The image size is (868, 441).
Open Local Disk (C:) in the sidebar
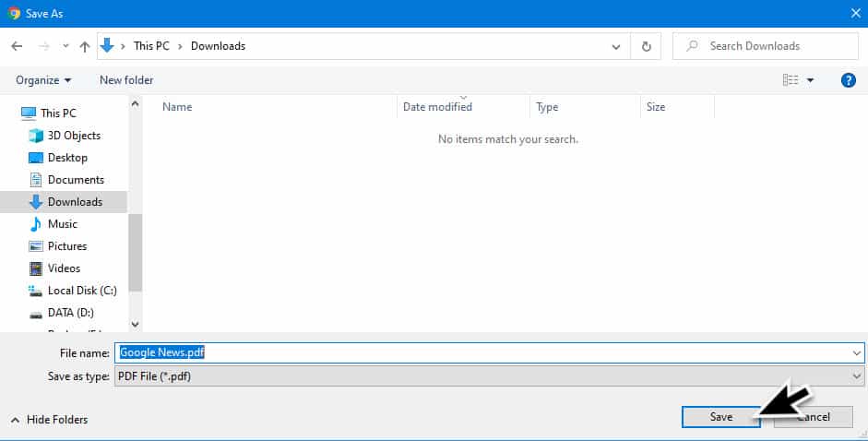pos(82,291)
